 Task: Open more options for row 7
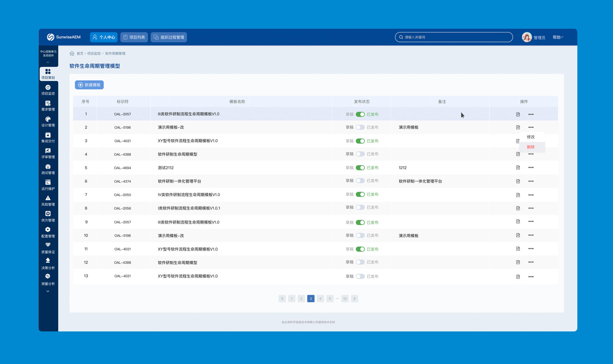[531, 195]
